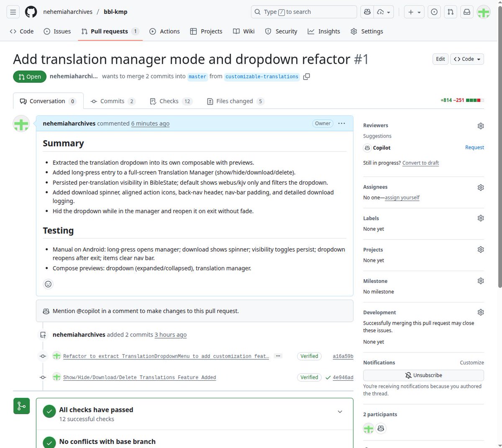Click the nehemiaharchives avatar beside the comment
The image size is (502, 448).
coord(21,124)
